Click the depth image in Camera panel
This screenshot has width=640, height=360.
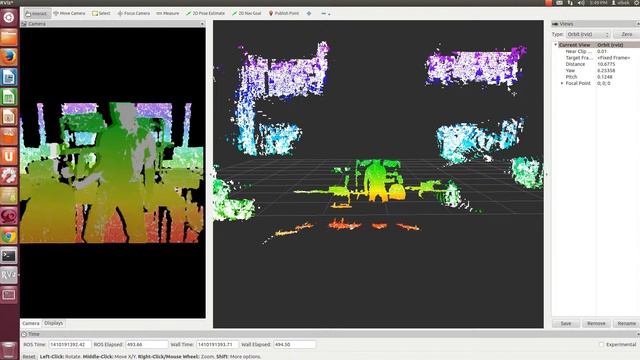tap(112, 173)
